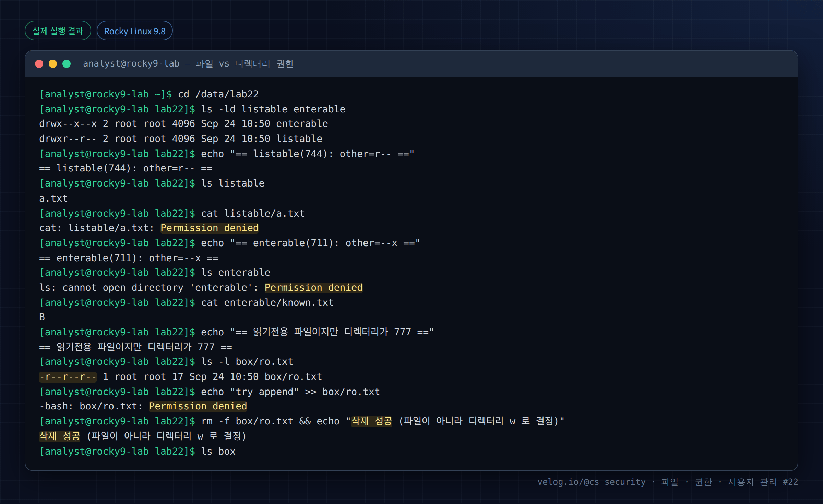Image resolution: width=823 pixels, height=504 pixels.
Task: Click the red close dot in terminal title bar
Action: (x=39, y=64)
